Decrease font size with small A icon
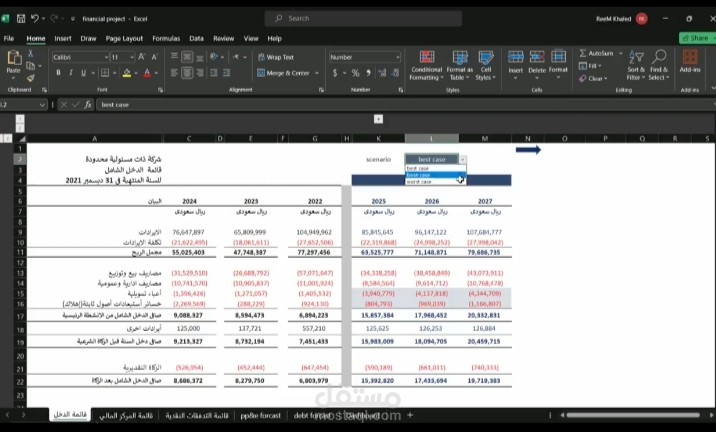The width and height of the screenshot is (716, 432). coord(154,57)
